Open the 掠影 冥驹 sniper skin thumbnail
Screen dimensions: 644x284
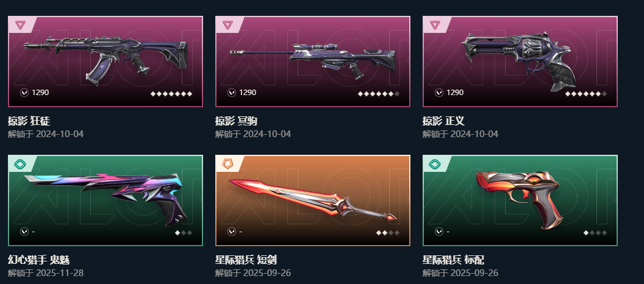(x=313, y=61)
